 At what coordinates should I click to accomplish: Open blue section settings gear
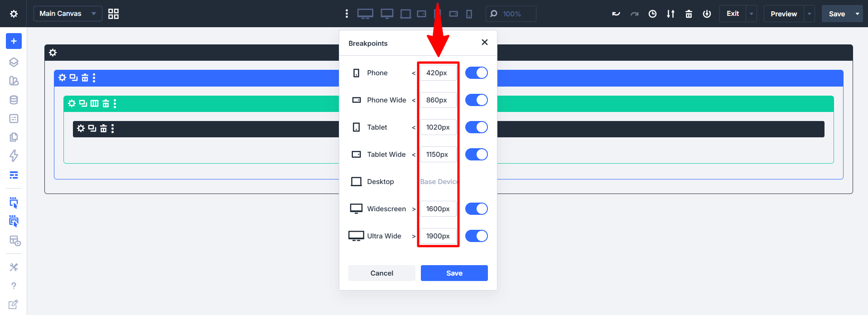[62, 78]
